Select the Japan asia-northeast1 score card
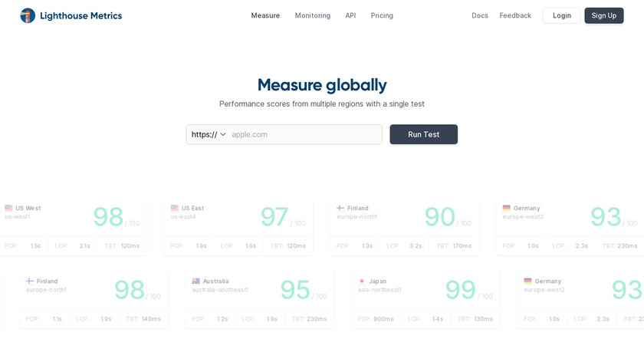Viewport: 644px width, 362px height. (425, 298)
